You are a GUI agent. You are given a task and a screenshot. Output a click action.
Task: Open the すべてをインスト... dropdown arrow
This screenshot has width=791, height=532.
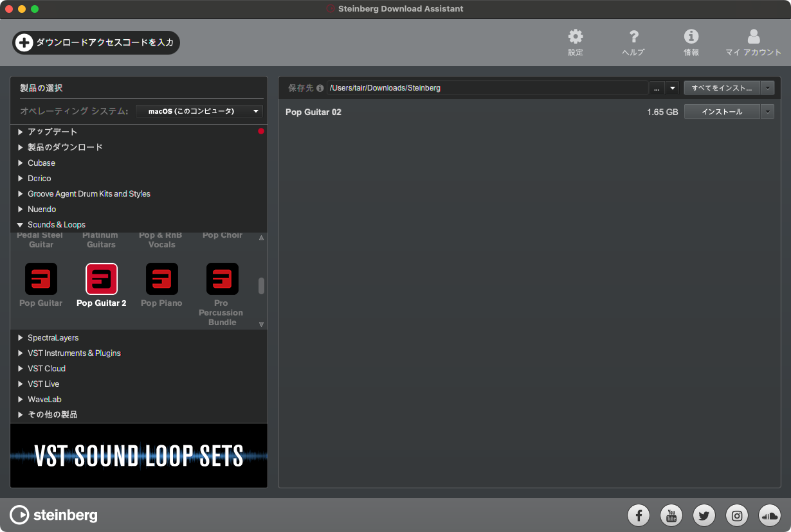click(x=767, y=88)
